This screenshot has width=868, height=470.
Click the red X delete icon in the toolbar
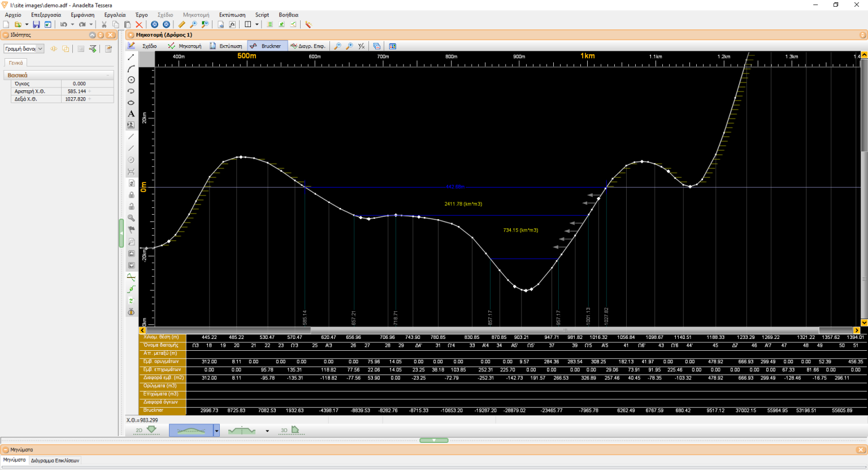[x=139, y=24]
